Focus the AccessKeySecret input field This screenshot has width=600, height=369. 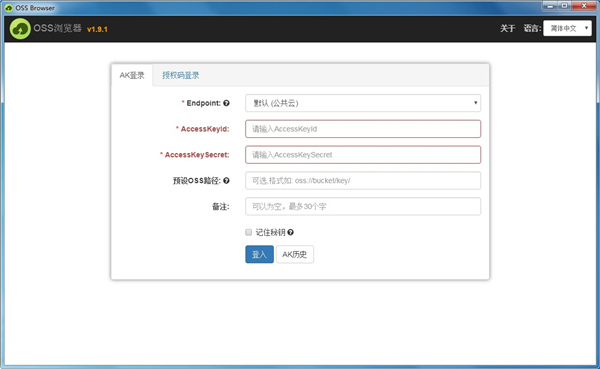363,155
